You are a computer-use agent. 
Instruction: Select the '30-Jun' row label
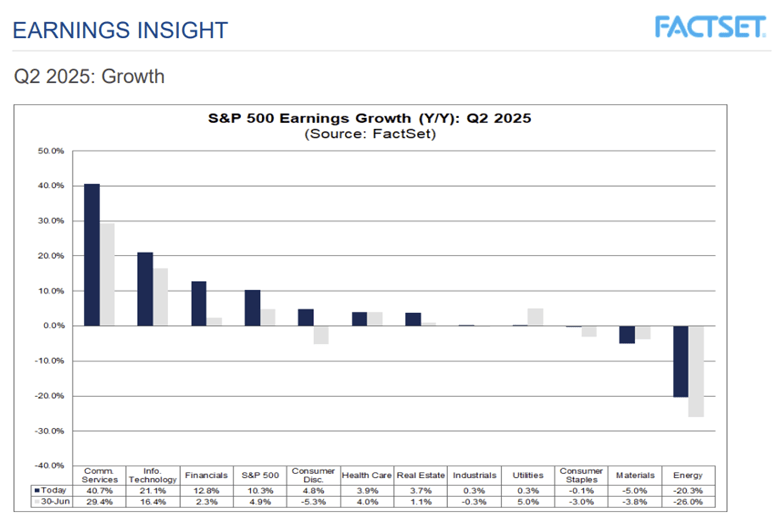[55, 501]
